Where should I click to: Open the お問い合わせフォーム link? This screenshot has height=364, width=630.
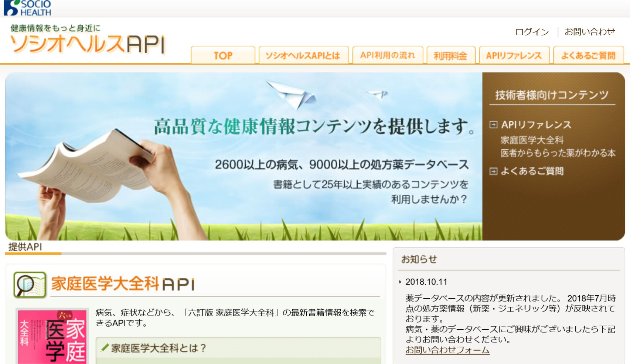[x=447, y=350]
